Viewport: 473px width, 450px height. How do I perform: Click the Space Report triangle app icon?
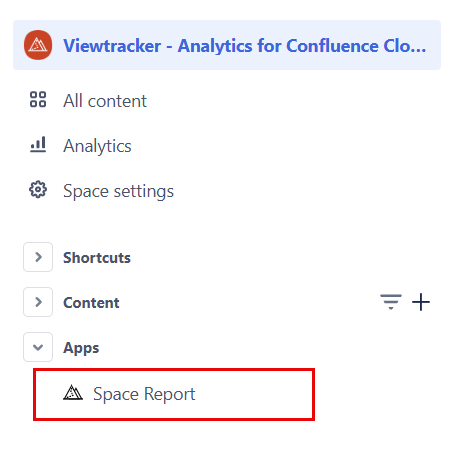(x=73, y=393)
